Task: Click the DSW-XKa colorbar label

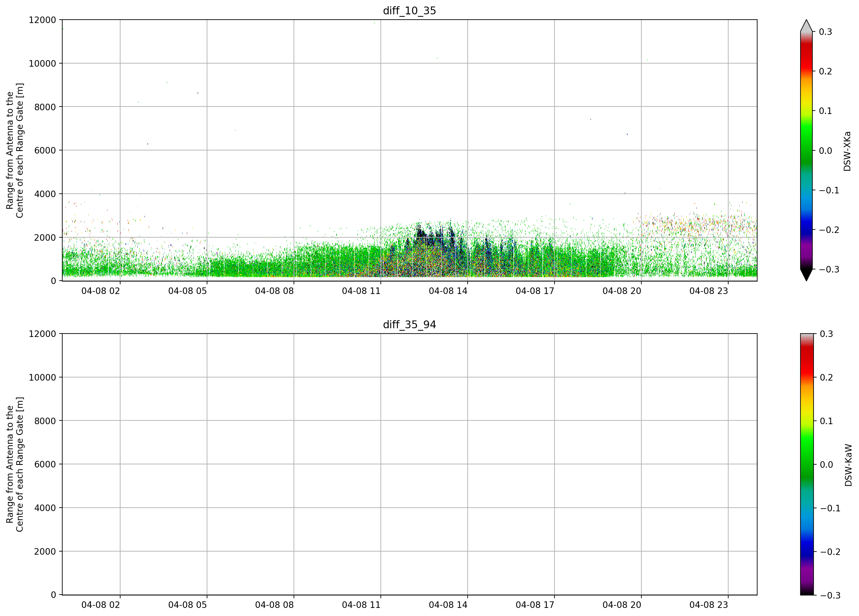Action: [x=847, y=151]
